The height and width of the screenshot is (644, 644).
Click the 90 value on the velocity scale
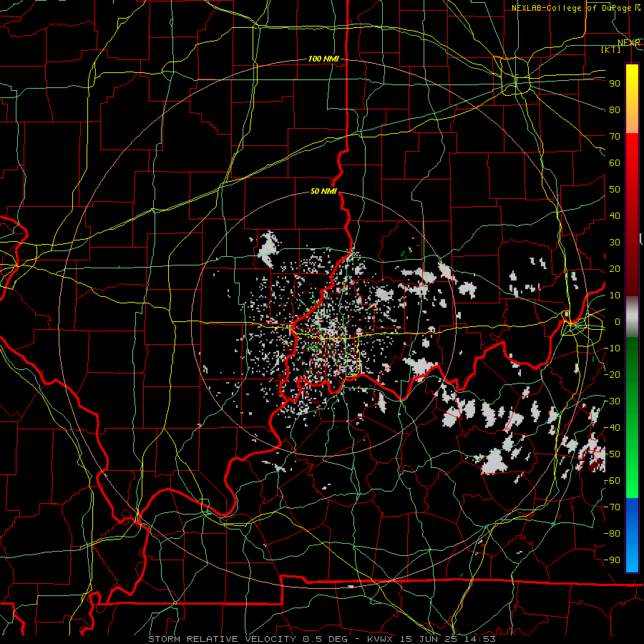pyautogui.click(x=615, y=84)
